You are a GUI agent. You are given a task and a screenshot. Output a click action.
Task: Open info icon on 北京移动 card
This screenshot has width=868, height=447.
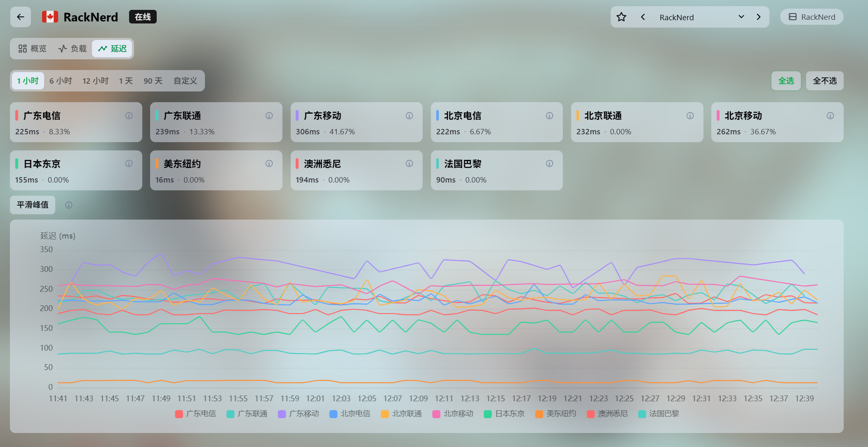click(x=830, y=116)
